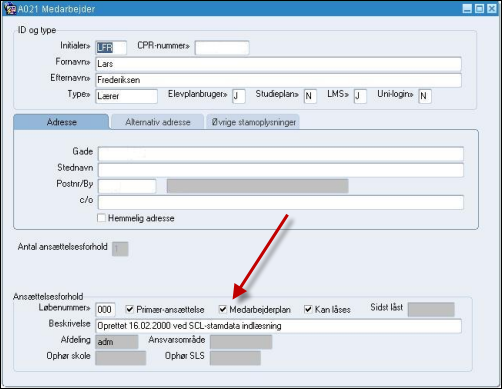502x389 pixels.
Task: Toggle the Hemmelig adresse checkbox
Action: coord(101,218)
